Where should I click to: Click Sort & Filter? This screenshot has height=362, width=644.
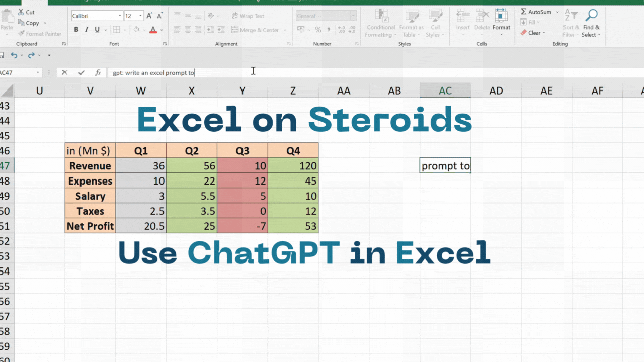(571, 23)
